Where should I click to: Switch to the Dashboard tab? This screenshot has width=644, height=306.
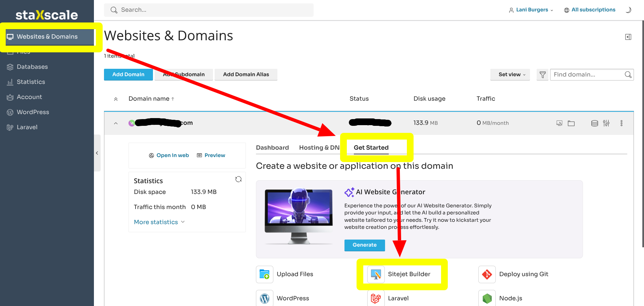tap(272, 148)
